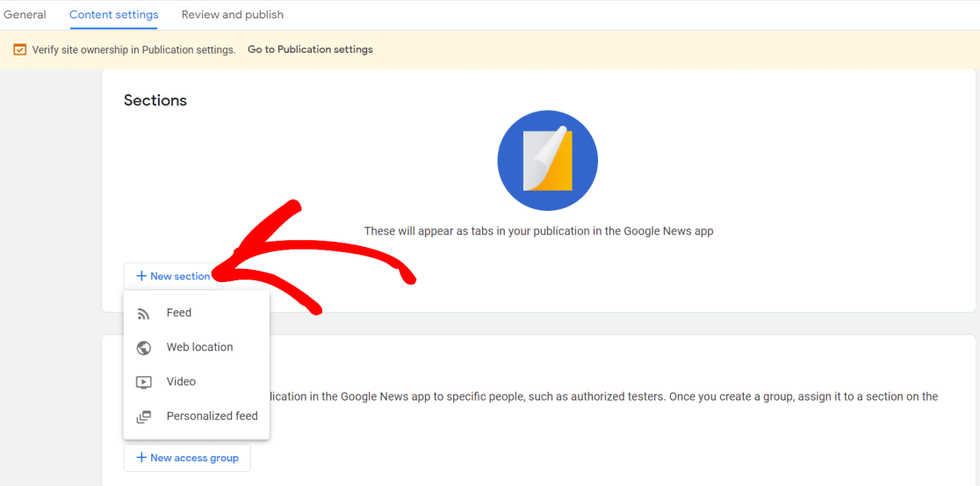Open Review and publish tab

coord(233,14)
